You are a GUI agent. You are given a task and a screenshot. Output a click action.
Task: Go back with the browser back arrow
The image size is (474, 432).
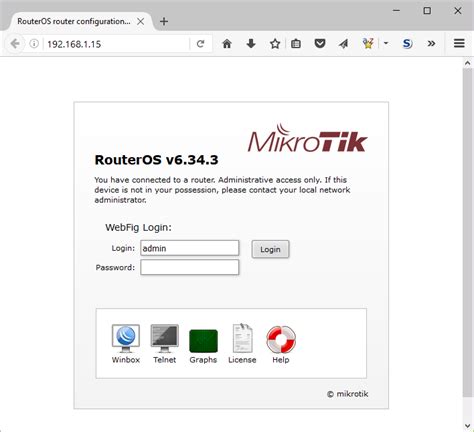15,44
